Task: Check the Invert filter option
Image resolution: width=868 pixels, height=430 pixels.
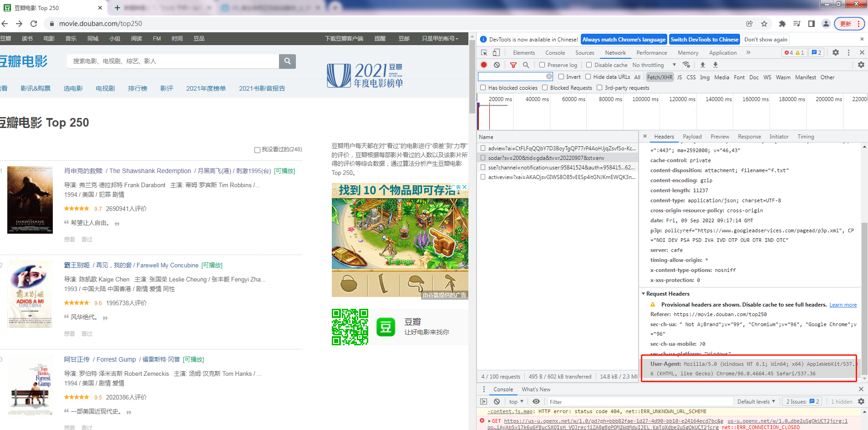Action: coord(561,77)
